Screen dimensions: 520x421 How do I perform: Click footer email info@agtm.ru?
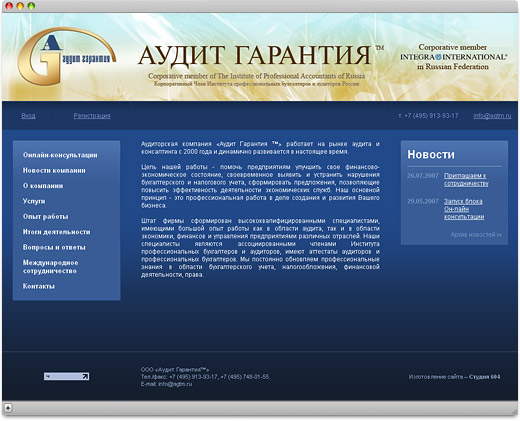tap(175, 384)
